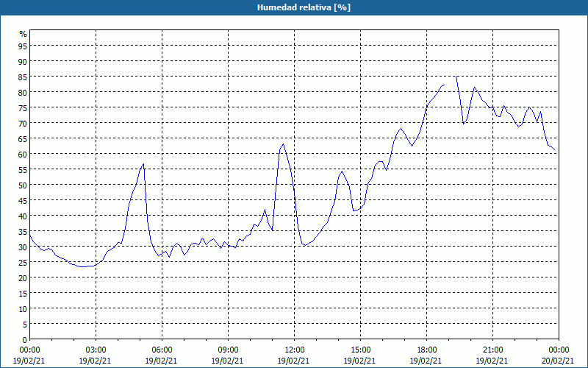Select the 03:00 time label
The width and height of the screenshot is (588, 368).
96,350
